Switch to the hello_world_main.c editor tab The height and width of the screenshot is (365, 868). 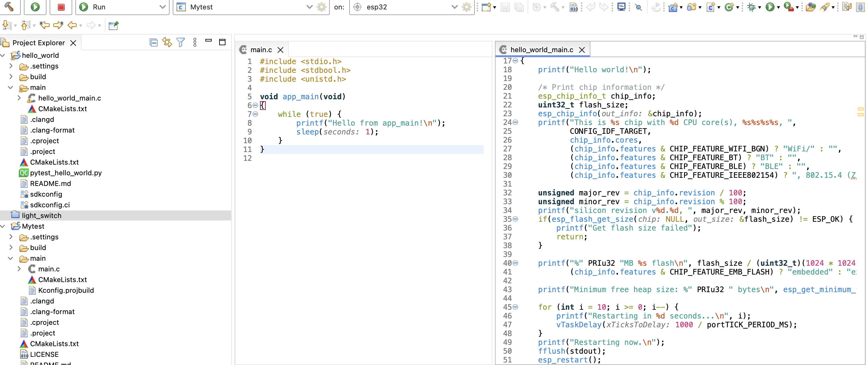point(541,50)
